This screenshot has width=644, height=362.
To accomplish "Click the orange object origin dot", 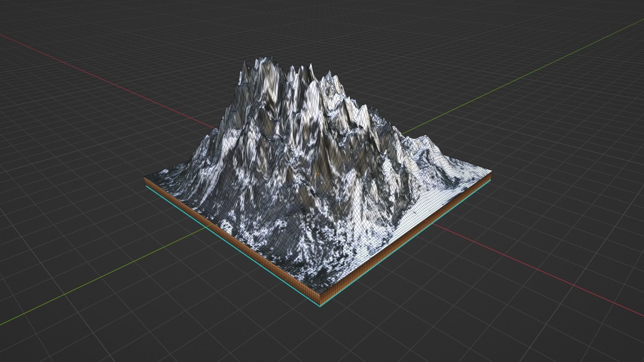I will click(318, 174).
